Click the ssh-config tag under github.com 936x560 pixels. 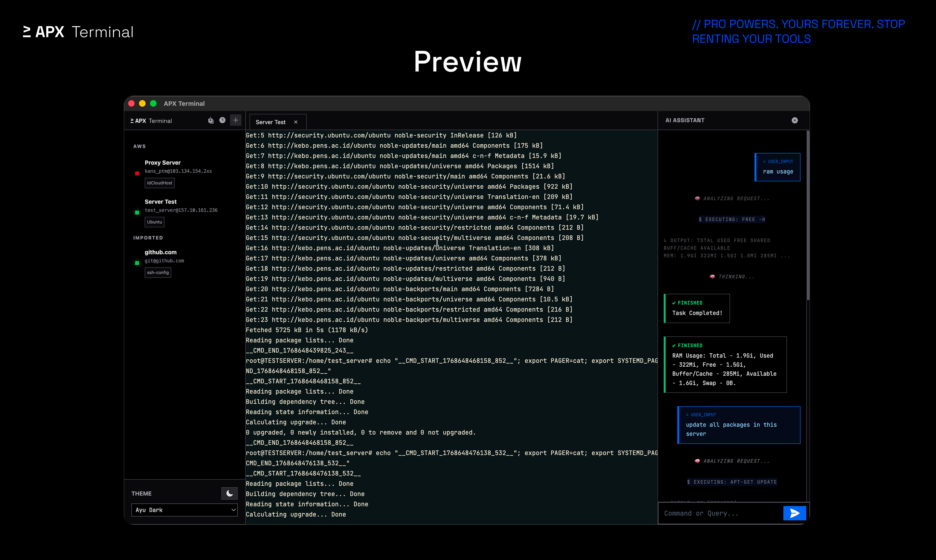[x=158, y=272]
